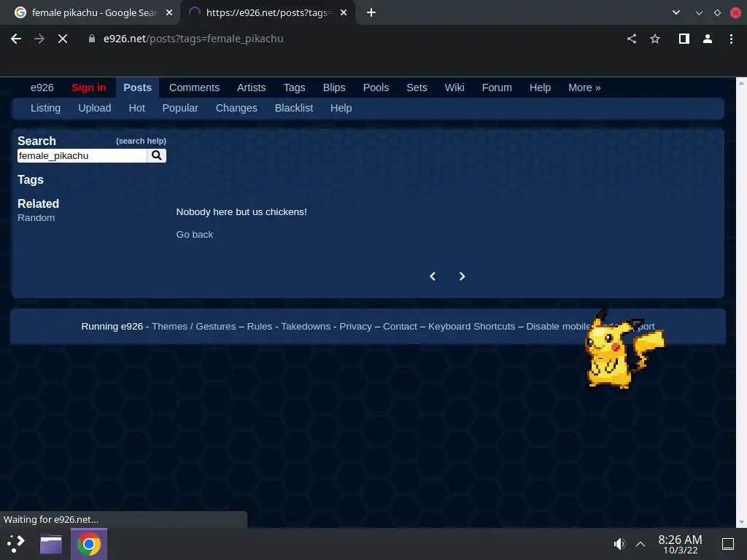Open Keyboard Shortcuts footer link

click(472, 326)
